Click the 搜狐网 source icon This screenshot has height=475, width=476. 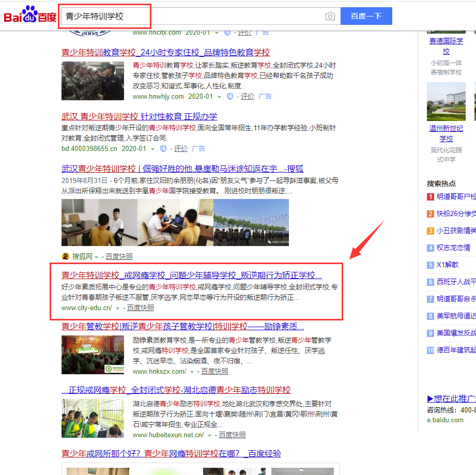[x=65, y=256]
